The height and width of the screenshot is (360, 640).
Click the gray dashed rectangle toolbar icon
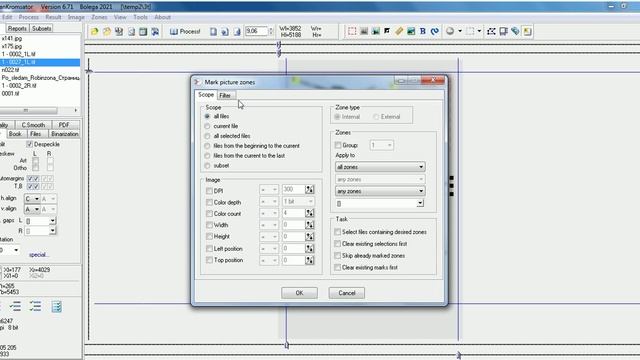[x=470, y=31]
